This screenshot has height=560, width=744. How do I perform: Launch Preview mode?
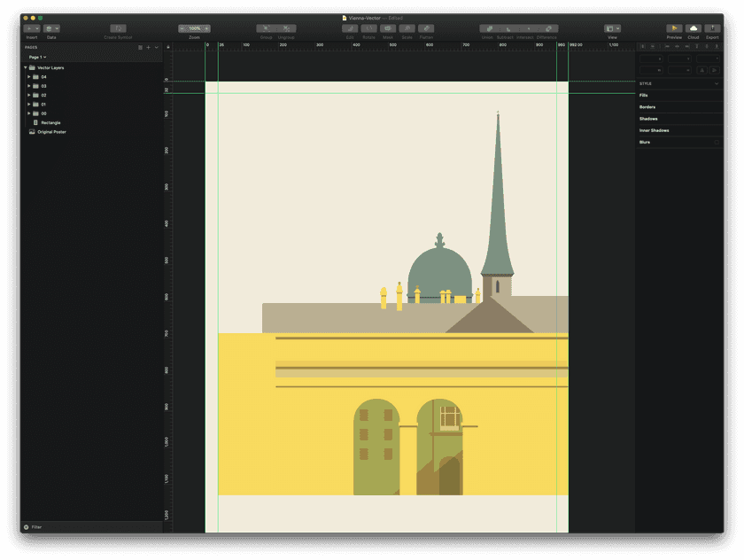click(x=673, y=29)
